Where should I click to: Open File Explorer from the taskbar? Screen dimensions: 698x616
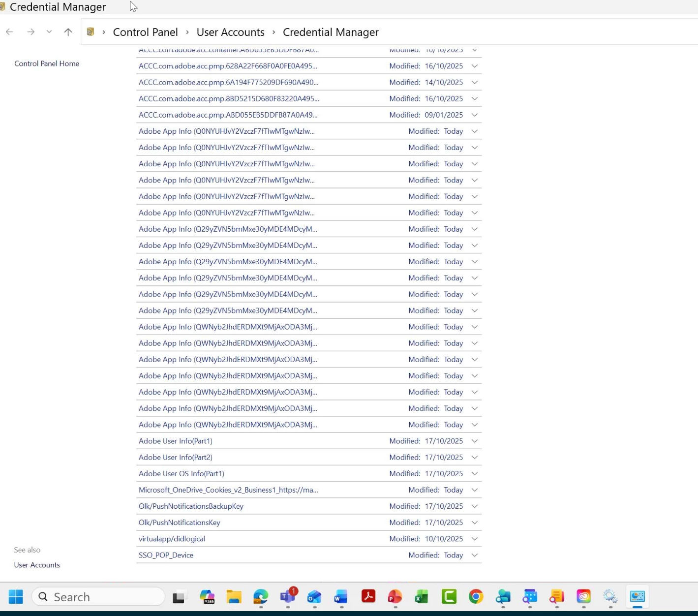[x=234, y=597]
